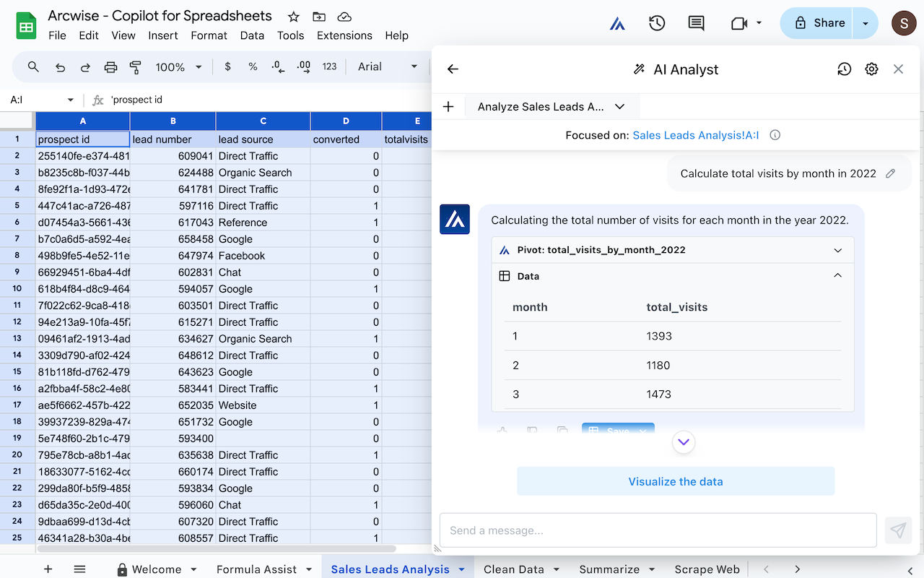The width and height of the screenshot is (924, 578).
Task: Click the send message paper plane icon
Action: coord(897,530)
